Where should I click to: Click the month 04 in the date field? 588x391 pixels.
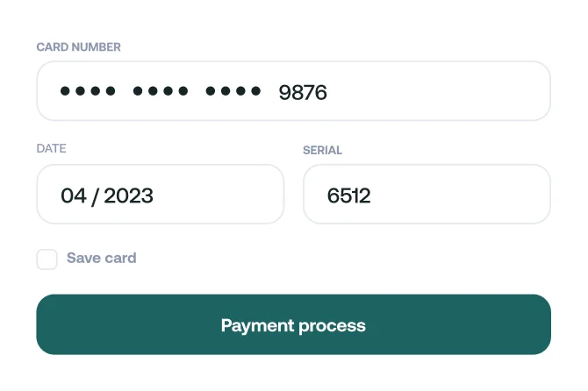[x=74, y=195]
